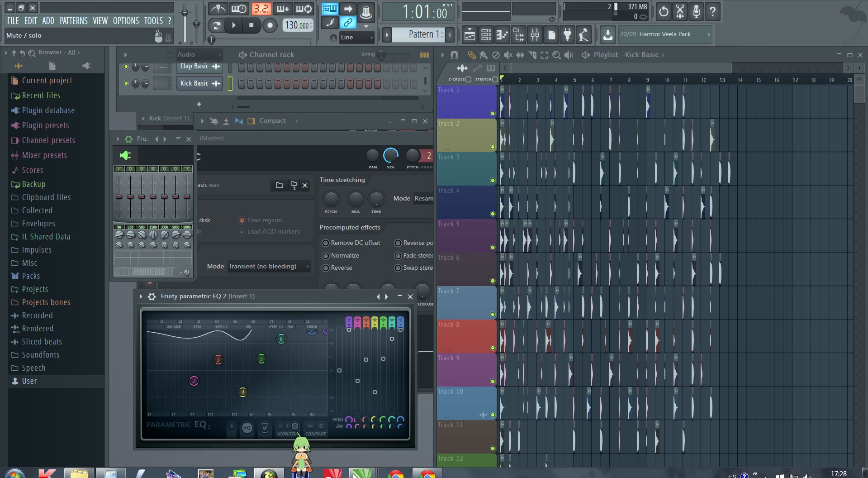Select the Slice tool in Playlist
The width and height of the screenshot is (868, 478).
[x=532, y=55]
